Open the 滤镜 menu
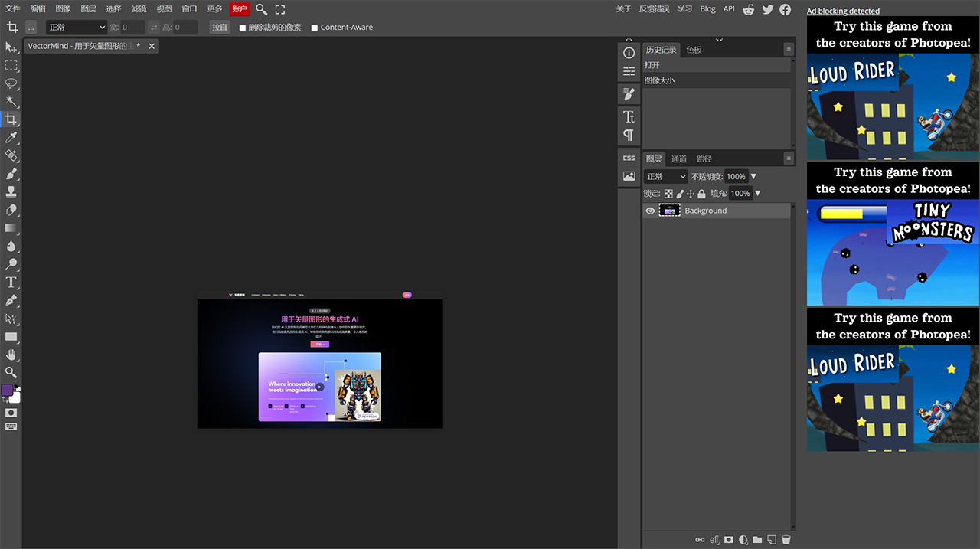The image size is (980, 549). pos(139,8)
